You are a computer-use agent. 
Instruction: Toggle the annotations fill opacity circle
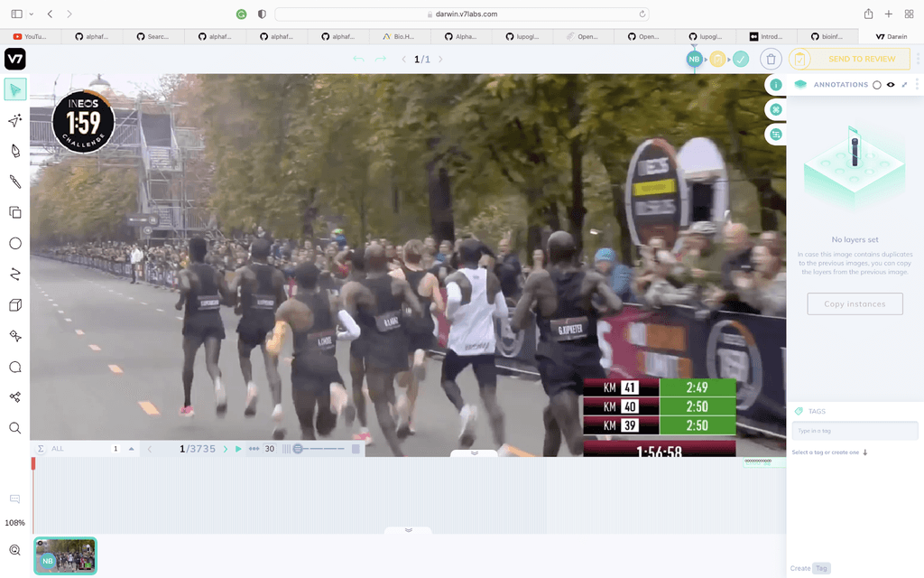coord(876,84)
